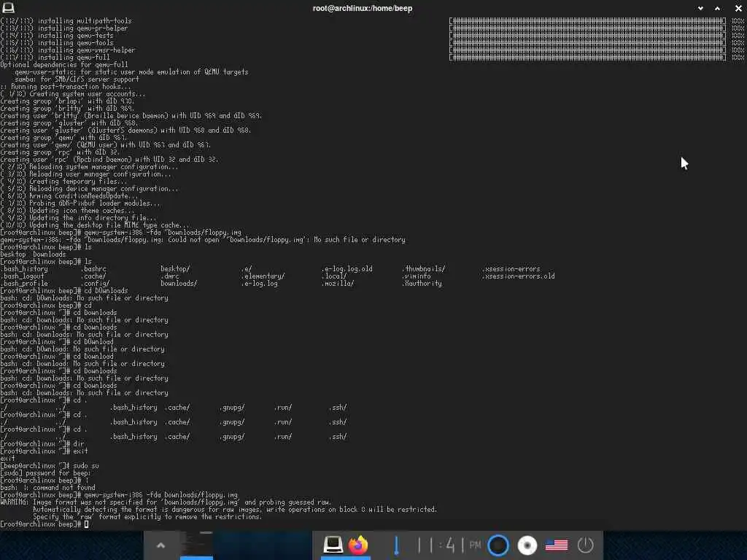Click the '.Xauthority' filename

coord(422,284)
